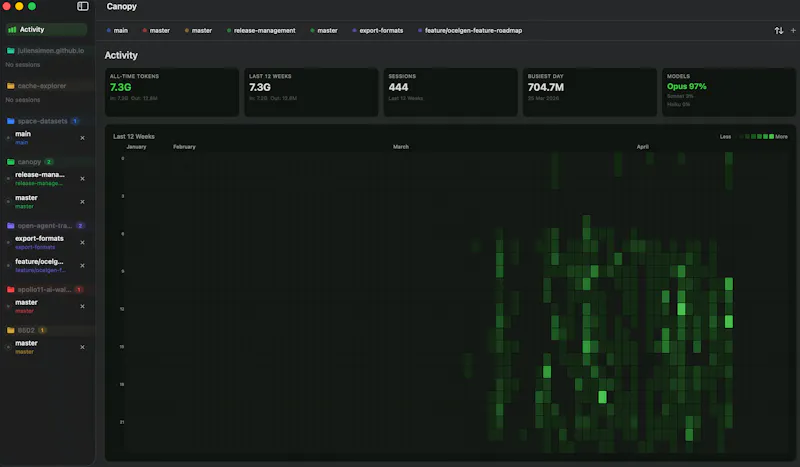Switch to the feature/ocelgen-feature-roadmap tab
This screenshot has height=467, width=800.
[469, 31]
